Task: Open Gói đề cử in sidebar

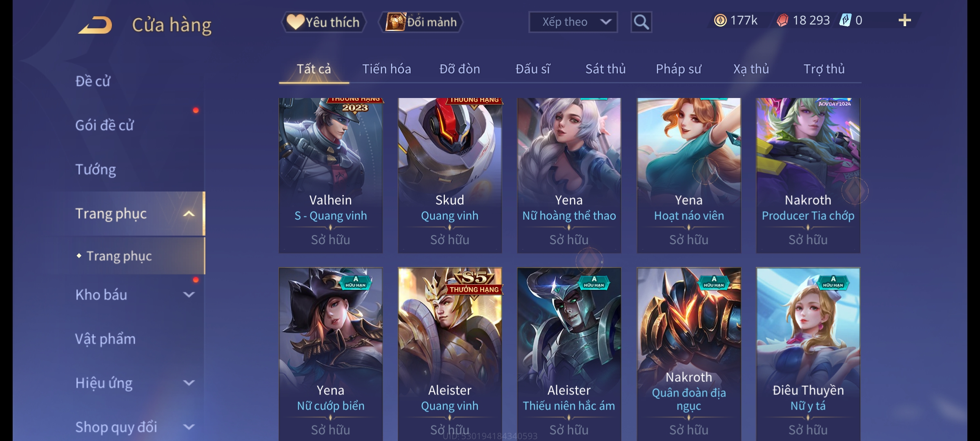Action: click(x=105, y=125)
